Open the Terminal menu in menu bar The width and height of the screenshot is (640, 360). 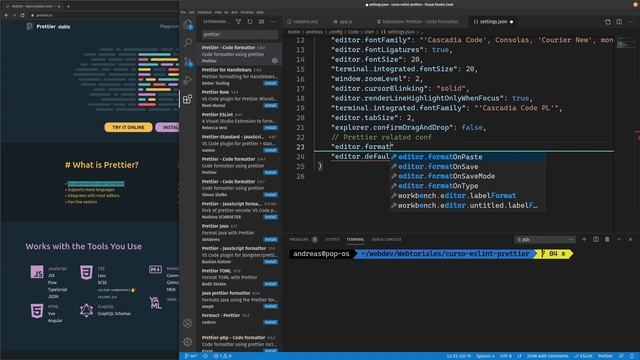click(x=247, y=12)
